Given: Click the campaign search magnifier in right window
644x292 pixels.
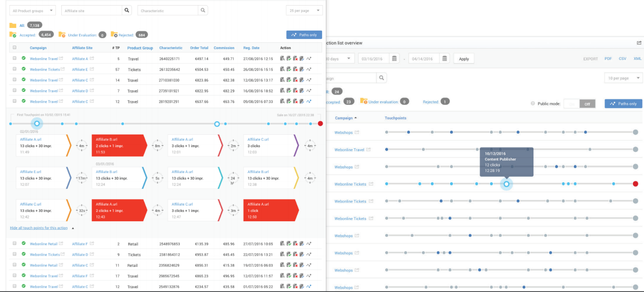Looking at the screenshot, I should pos(381,78).
